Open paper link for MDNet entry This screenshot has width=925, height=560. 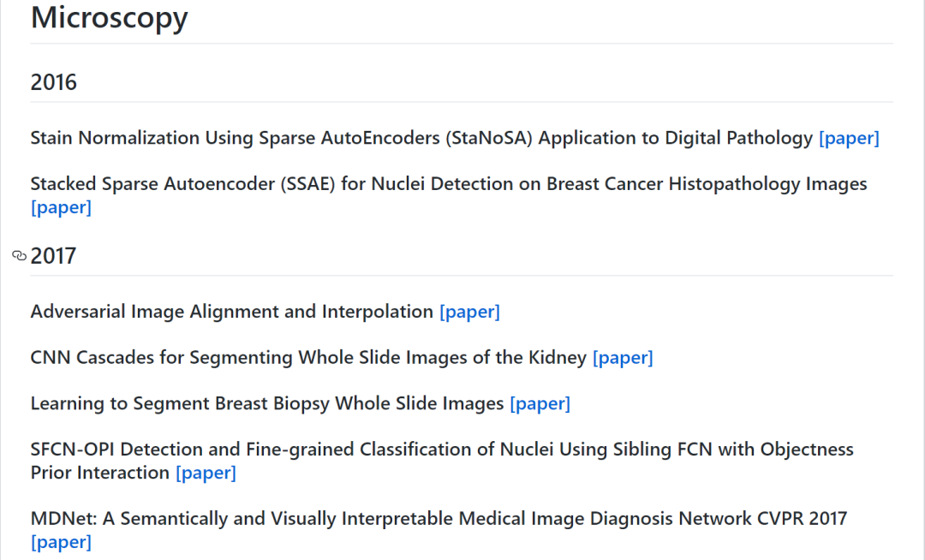(61, 542)
